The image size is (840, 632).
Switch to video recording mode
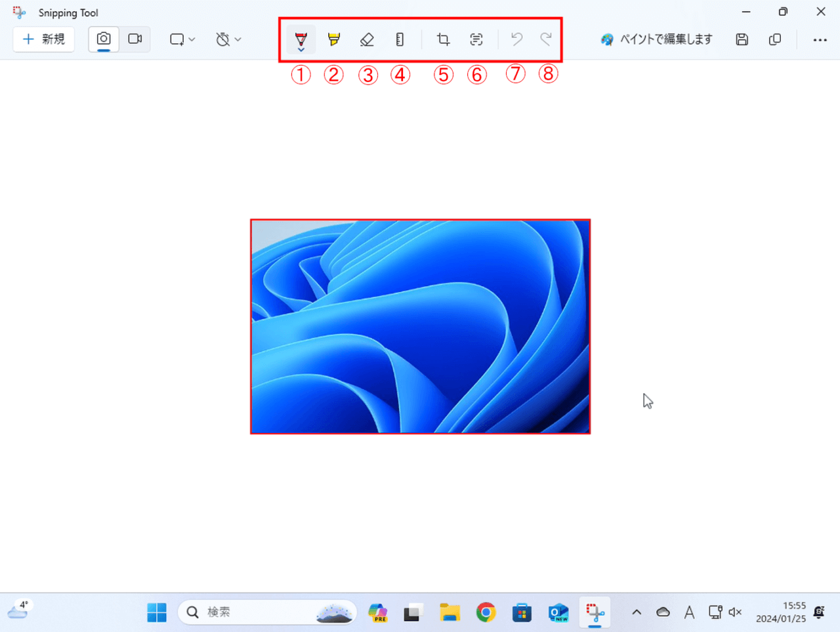pyautogui.click(x=135, y=39)
